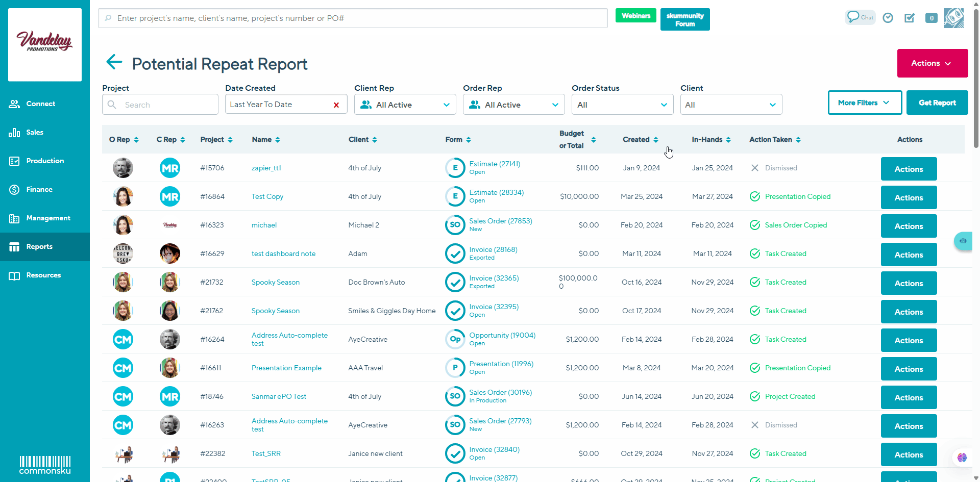
Task: Click the Vandelay Promotions logo
Action: click(x=45, y=44)
